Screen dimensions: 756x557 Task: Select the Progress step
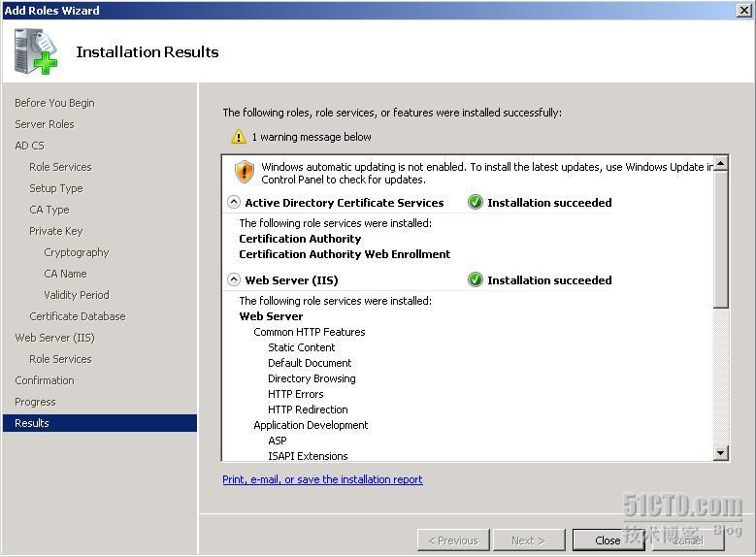(x=35, y=402)
